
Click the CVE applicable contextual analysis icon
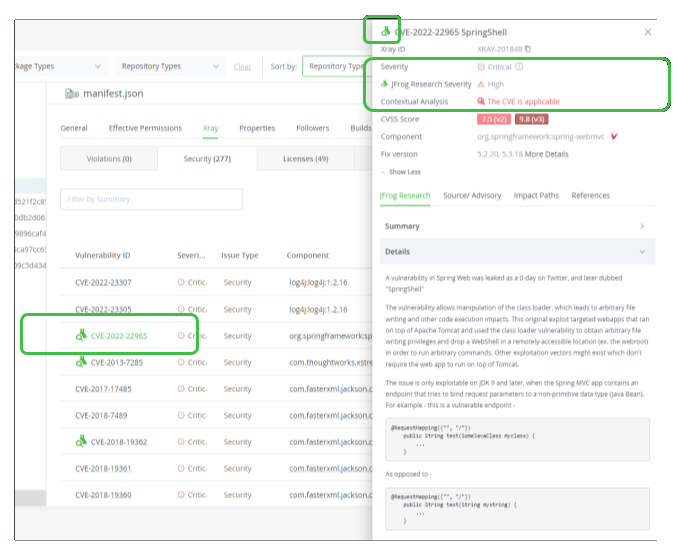click(481, 102)
